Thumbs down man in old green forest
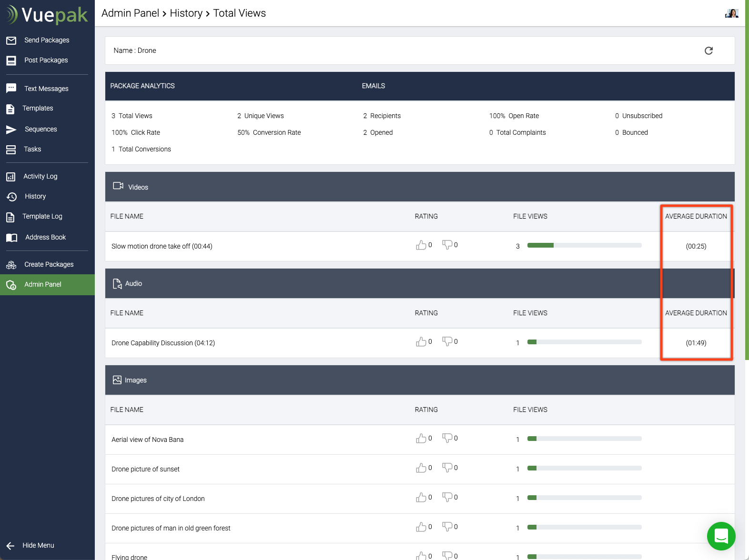This screenshot has width=749, height=560. point(447,527)
